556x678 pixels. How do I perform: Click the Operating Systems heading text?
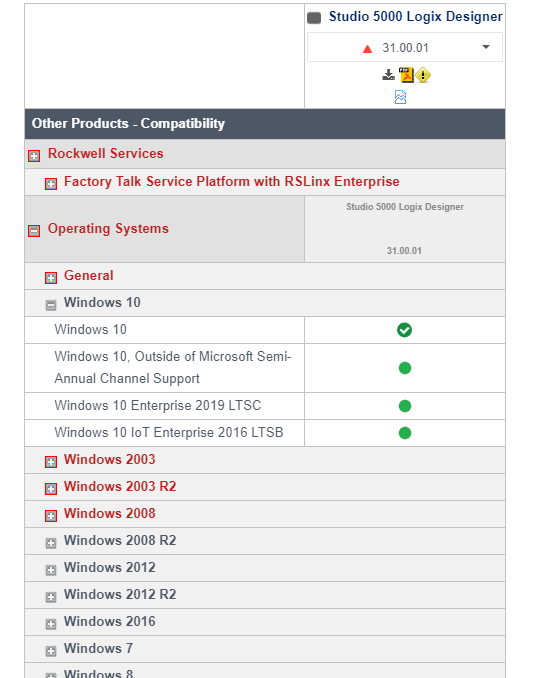[108, 228]
